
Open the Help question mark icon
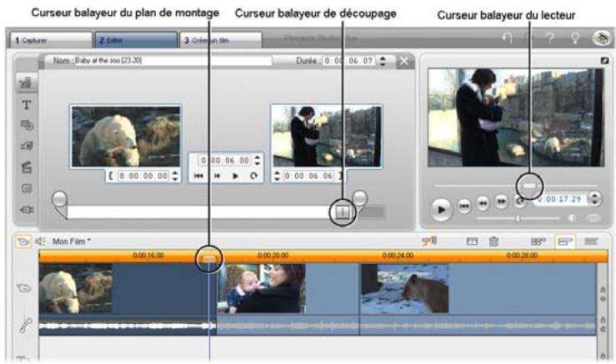click(x=550, y=38)
